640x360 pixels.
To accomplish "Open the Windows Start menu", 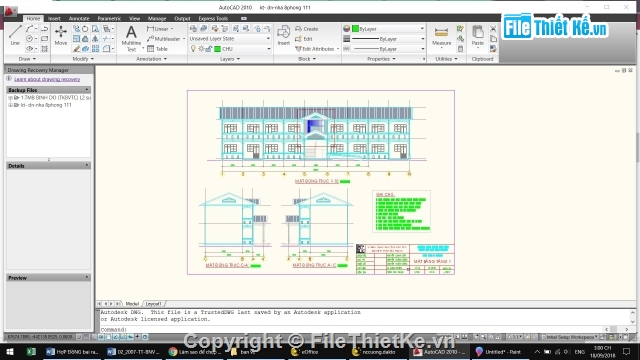I will pos(9,351).
